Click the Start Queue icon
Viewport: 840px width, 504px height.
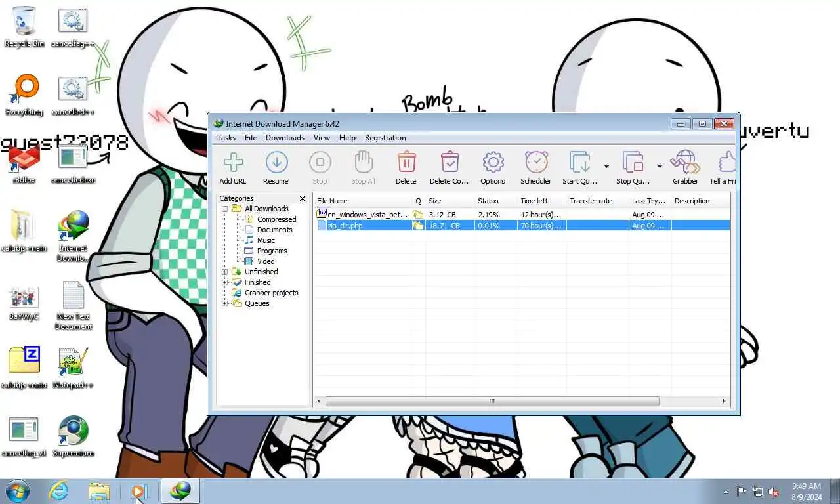(x=579, y=162)
